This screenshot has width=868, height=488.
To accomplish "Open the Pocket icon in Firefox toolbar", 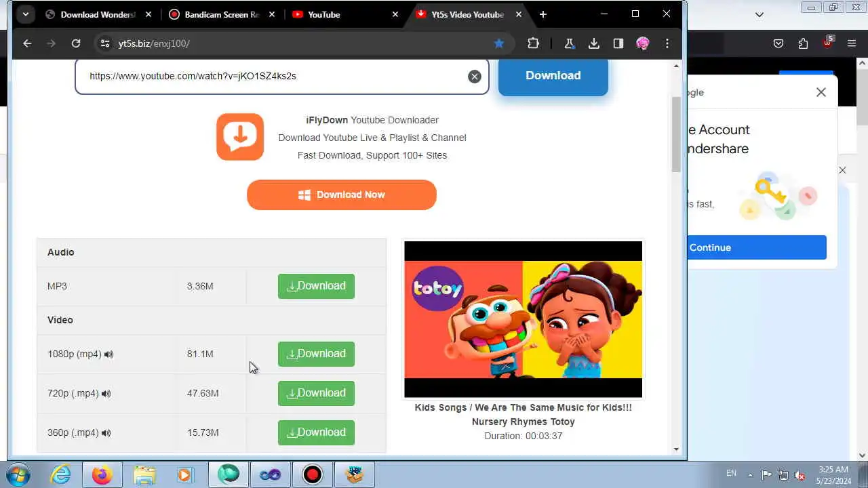I will coord(778,43).
